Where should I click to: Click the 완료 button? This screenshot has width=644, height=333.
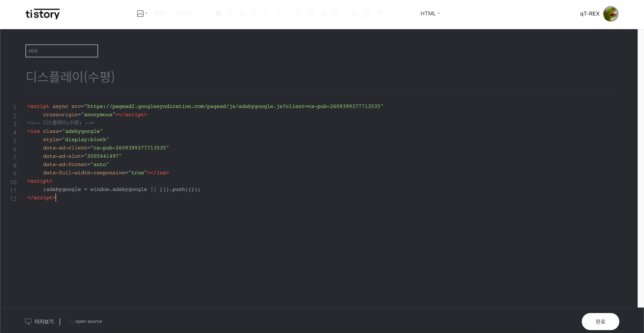click(x=600, y=321)
